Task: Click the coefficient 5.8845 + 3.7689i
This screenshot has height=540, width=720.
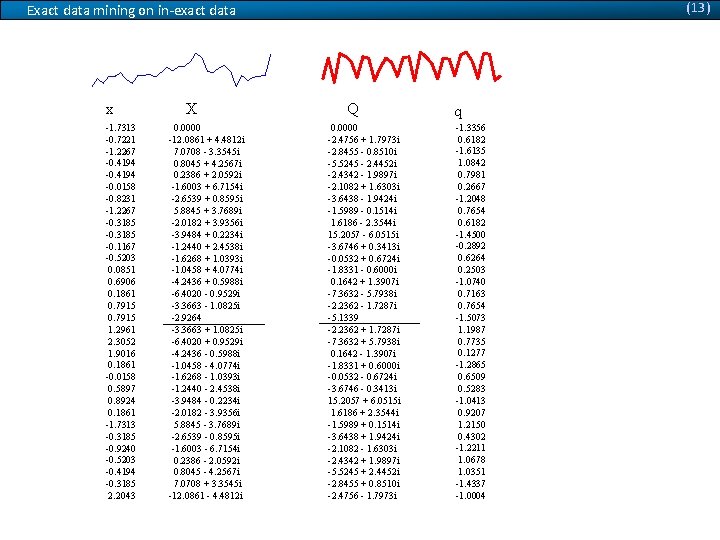Action: point(208,211)
